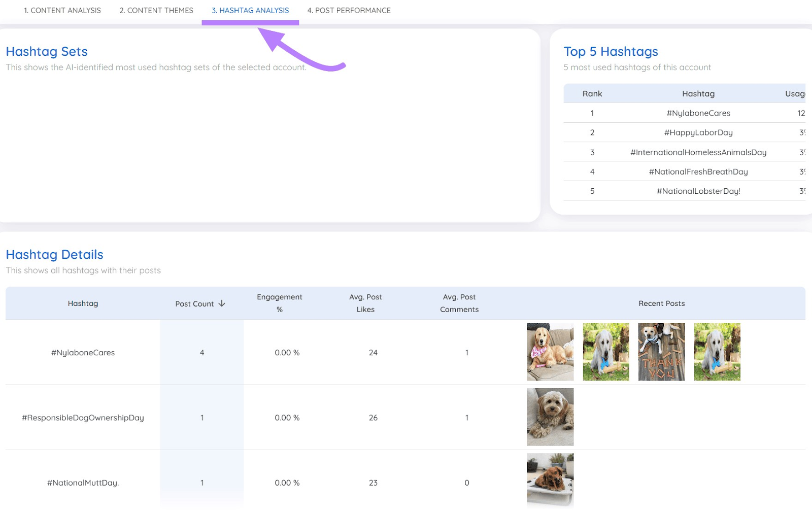Select #NylaboneCares in Hashtag Details table

pyautogui.click(x=83, y=353)
